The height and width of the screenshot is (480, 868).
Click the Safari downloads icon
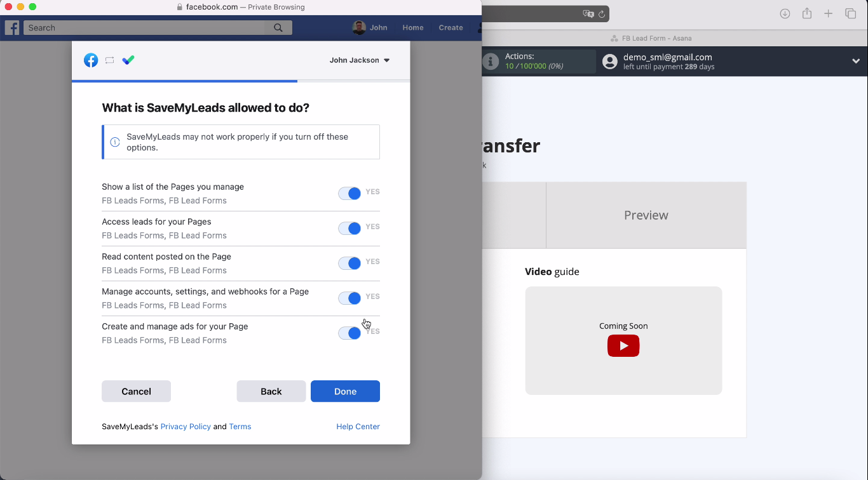(x=785, y=14)
